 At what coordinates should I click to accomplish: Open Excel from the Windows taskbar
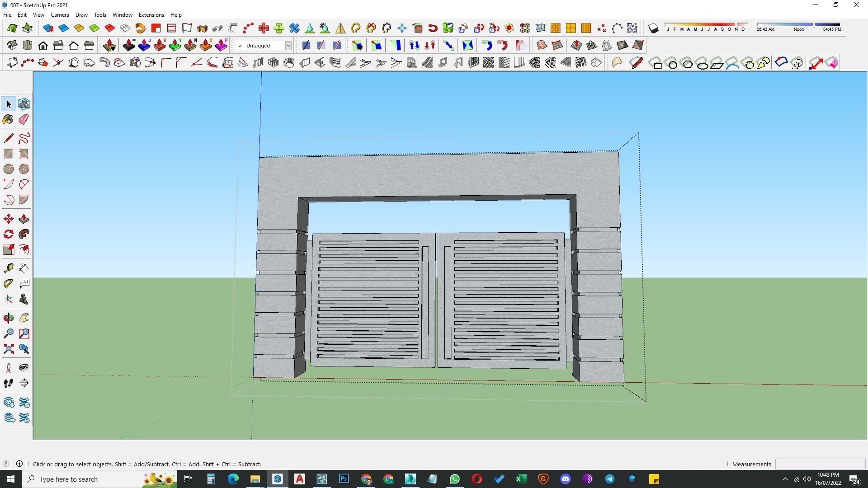521,479
